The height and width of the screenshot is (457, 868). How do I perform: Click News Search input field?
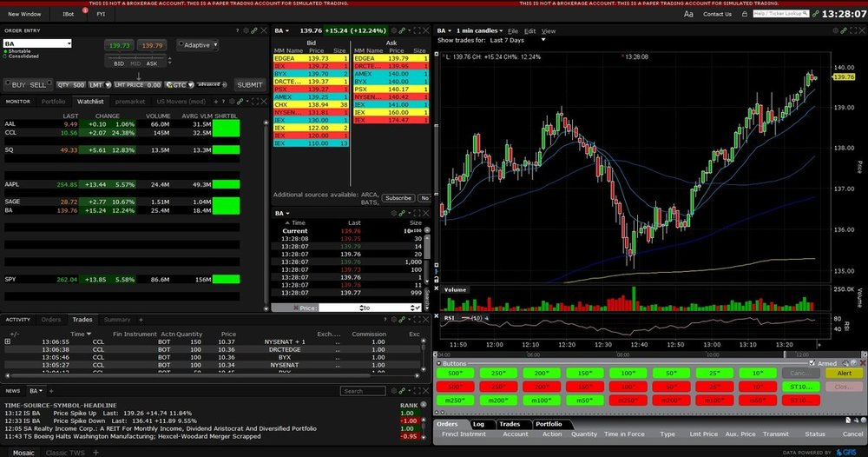pos(363,391)
